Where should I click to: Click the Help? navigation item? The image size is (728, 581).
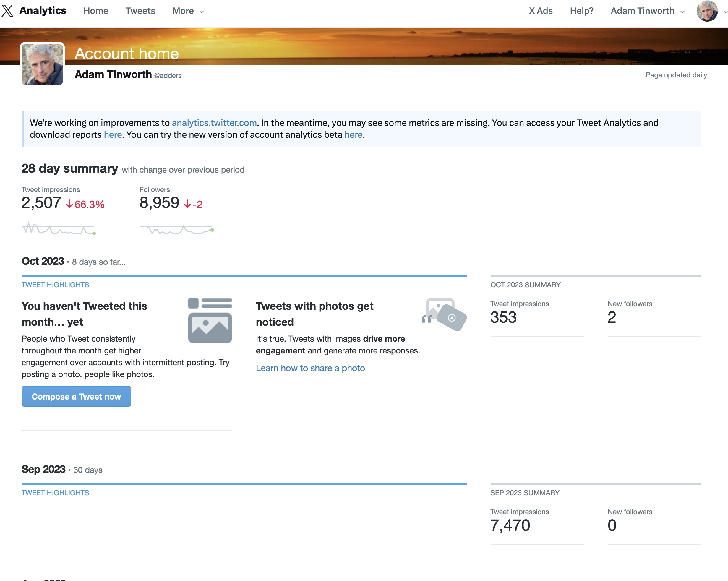point(581,11)
